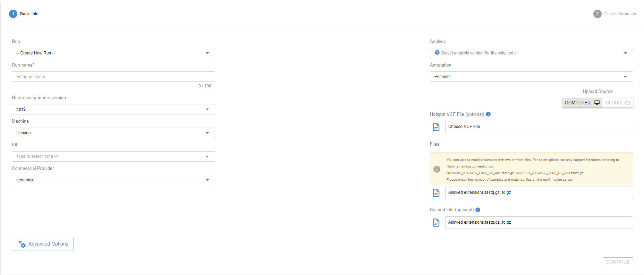Select COMPUTER as upload source

tap(582, 103)
